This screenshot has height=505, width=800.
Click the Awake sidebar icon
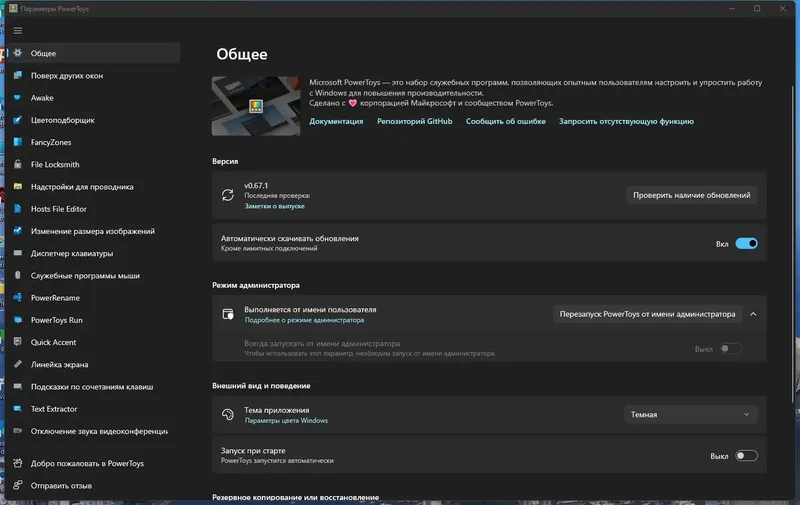pyautogui.click(x=17, y=98)
